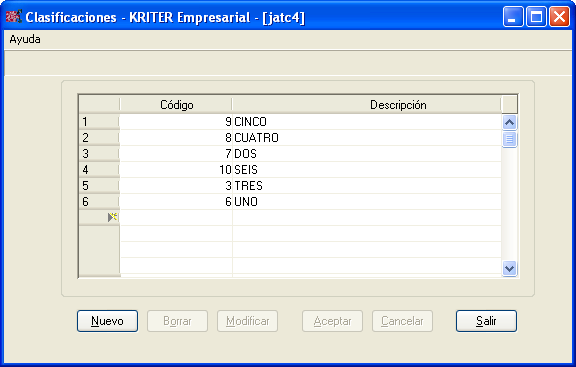Click the empty Código cell in new row
This screenshot has width=576, height=367.
point(176,217)
